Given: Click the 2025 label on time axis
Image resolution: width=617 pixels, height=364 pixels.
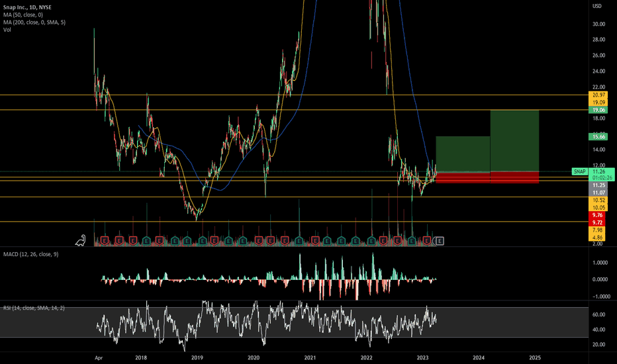Looking at the screenshot, I should point(535,357).
